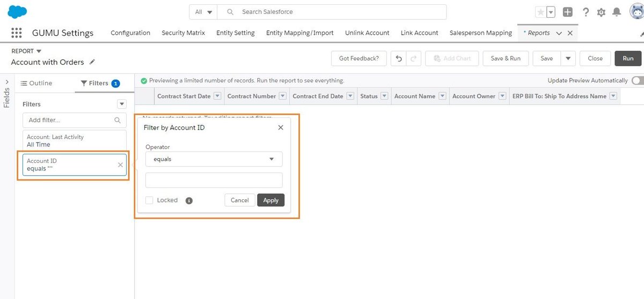
Task: Click Apply in the filter popup
Action: pyautogui.click(x=271, y=200)
